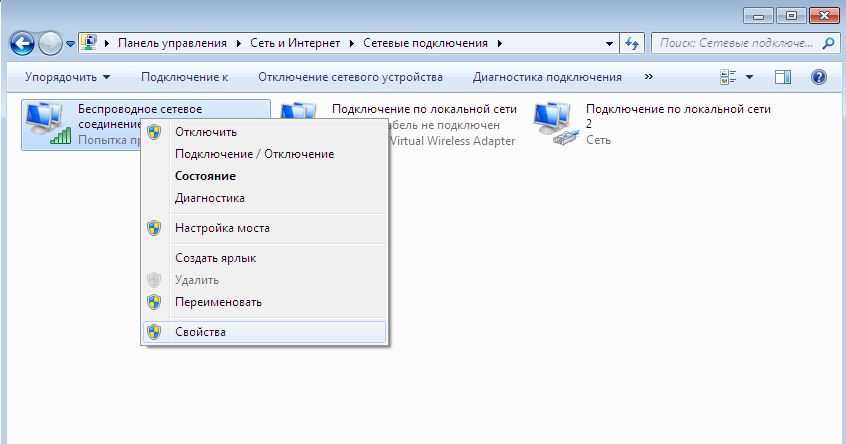The image size is (846, 444).
Task: Click shield icon next to Отключить
Action: (154, 132)
